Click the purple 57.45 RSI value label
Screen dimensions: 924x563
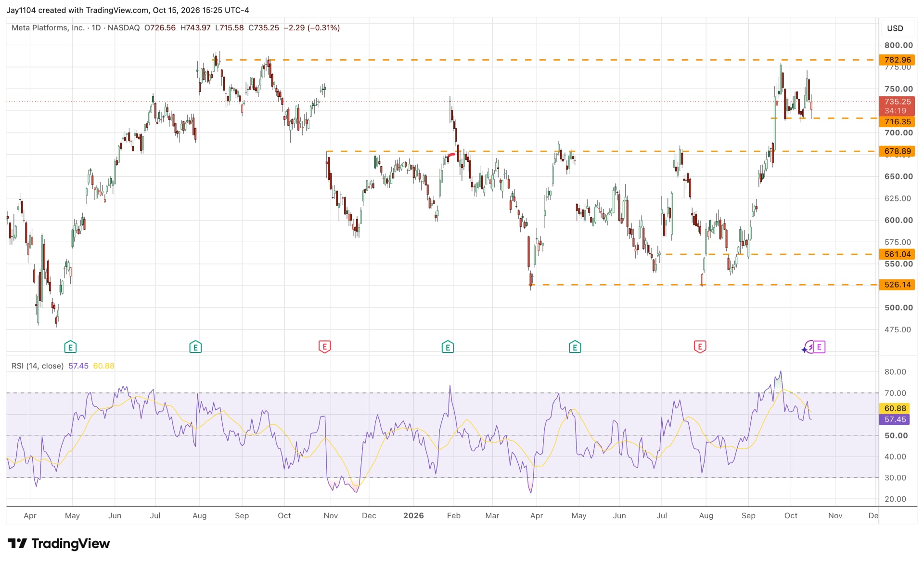[x=895, y=419]
